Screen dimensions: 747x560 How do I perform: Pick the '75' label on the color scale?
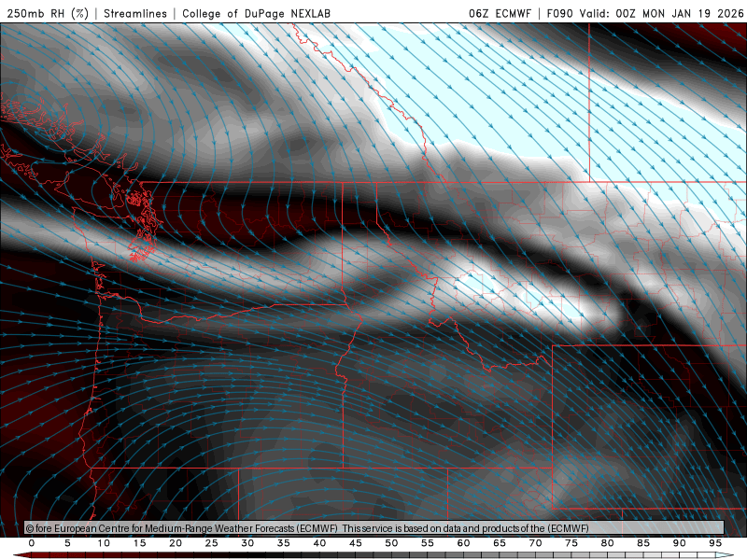(571, 543)
